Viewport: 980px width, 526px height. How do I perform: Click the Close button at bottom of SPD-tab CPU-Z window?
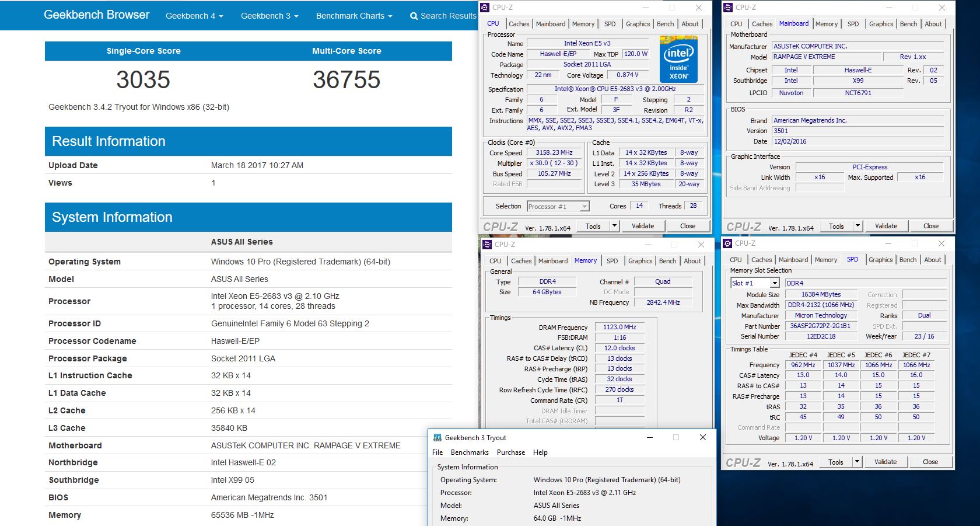pyautogui.click(x=930, y=462)
